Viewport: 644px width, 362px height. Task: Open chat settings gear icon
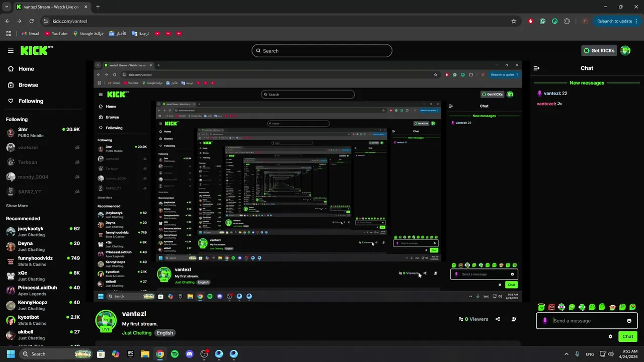click(610, 337)
